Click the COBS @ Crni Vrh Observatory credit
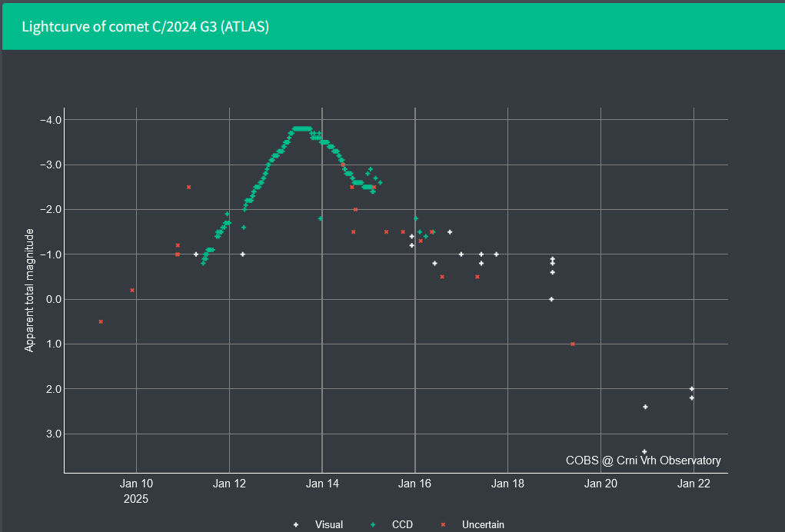The image size is (785, 532). pos(643,461)
